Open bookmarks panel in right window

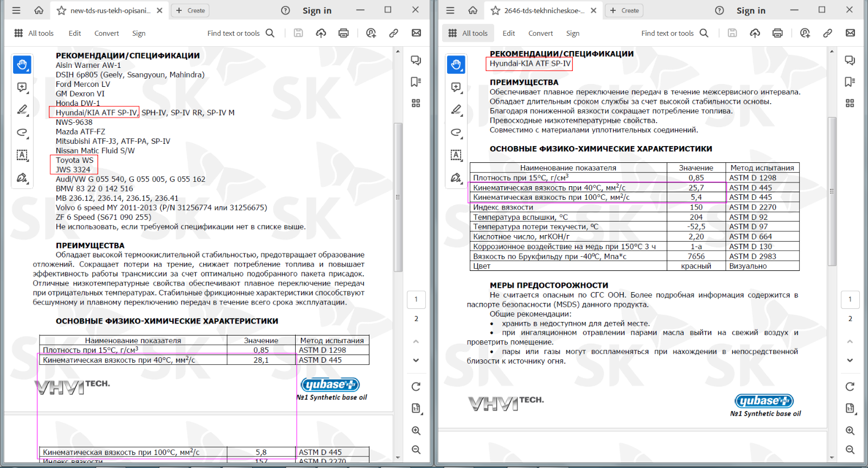click(x=850, y=82)
